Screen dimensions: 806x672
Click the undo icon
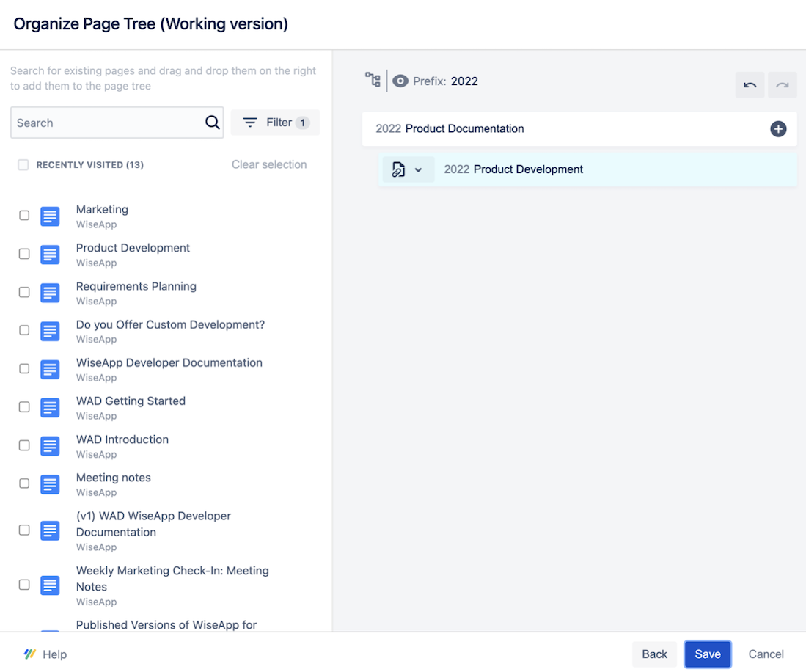(x=750, y=85)
